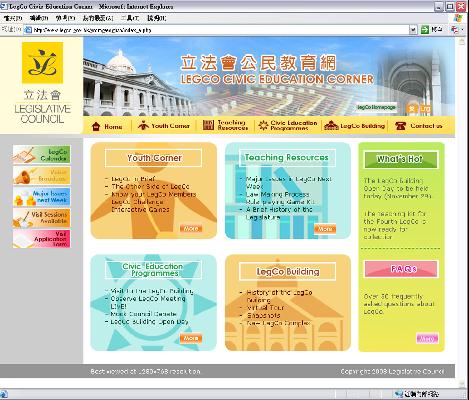Open the megaphone sidebar banner
Image resolution: width=469 pixels, height=400 pixels.
pyautogui.click(x=42, y=176)
